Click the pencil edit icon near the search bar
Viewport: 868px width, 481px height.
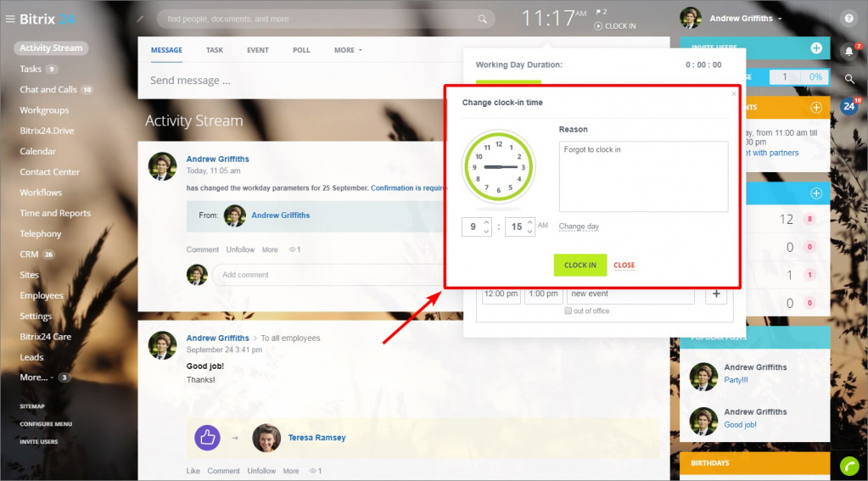tap(140, 19)
